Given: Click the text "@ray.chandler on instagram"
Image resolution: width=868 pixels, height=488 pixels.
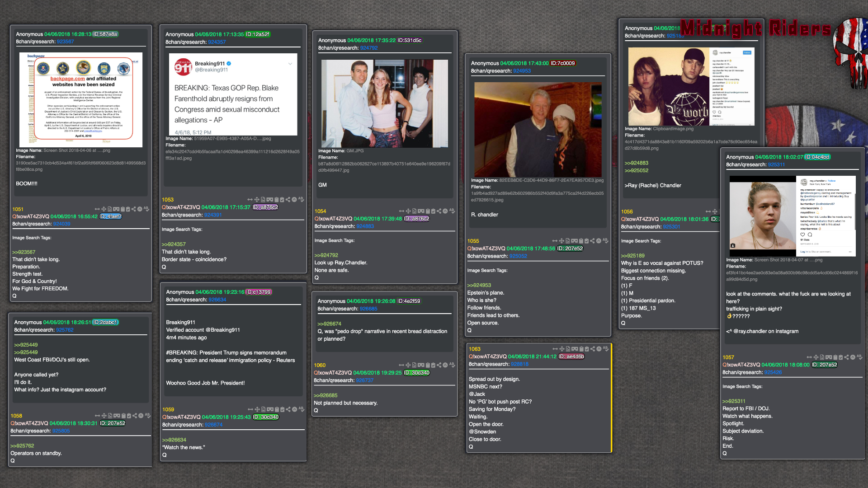Looking at the screenshot, I should pyautogui.click(x=766, y=331).
